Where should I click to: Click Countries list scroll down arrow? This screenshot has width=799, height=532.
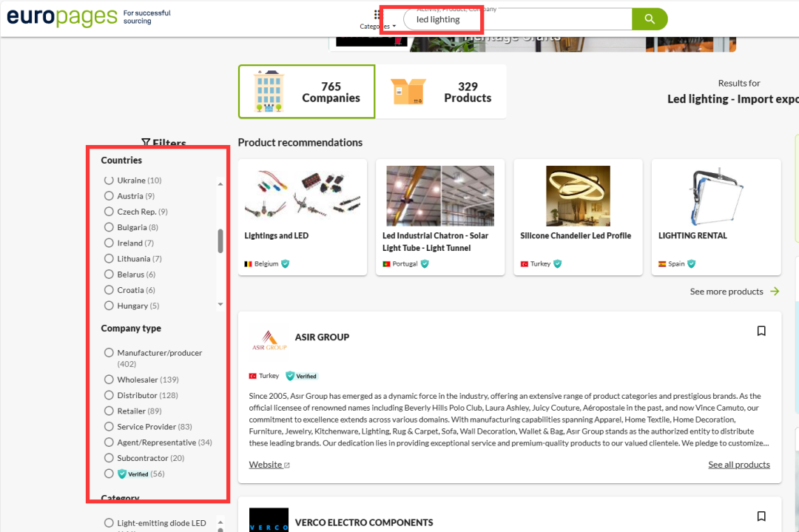tap(220, 304)
